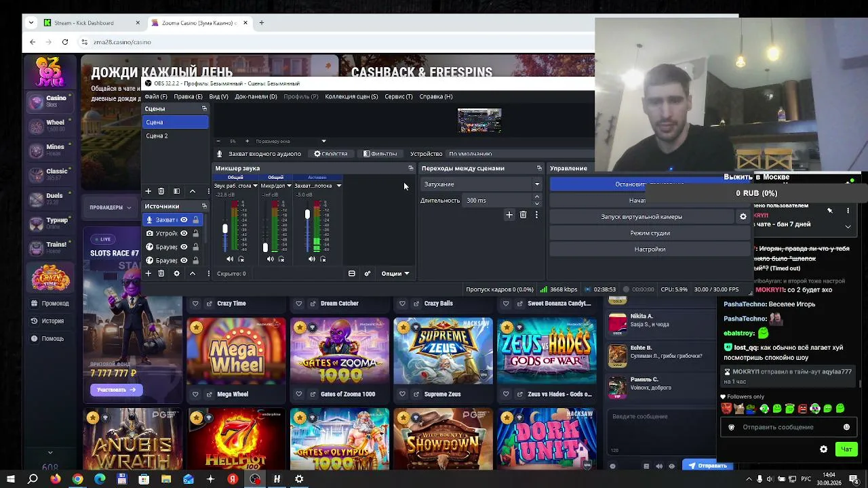Reload the casino browser page

[x=65, y=42]
